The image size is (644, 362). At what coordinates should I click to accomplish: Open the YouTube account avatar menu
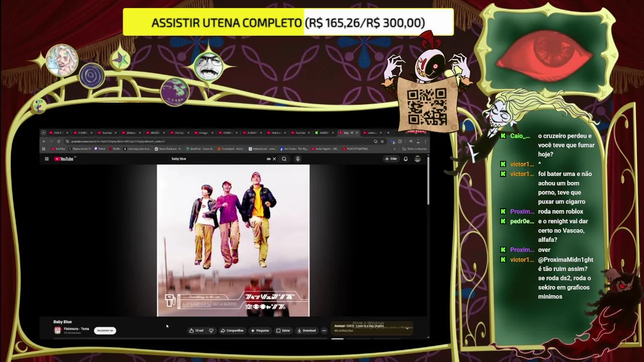pos(418,159)
